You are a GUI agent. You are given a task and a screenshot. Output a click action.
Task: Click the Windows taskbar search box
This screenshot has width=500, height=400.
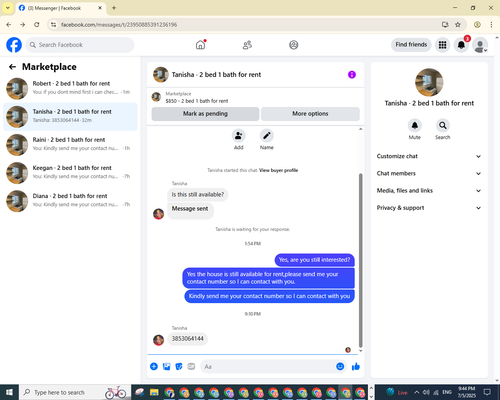click(75, 392)
